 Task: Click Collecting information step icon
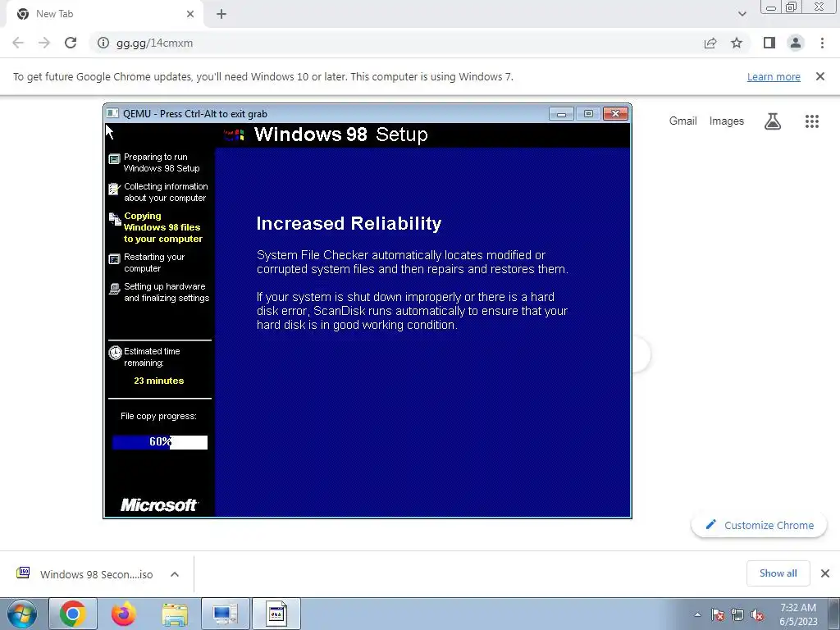[114, 189]
